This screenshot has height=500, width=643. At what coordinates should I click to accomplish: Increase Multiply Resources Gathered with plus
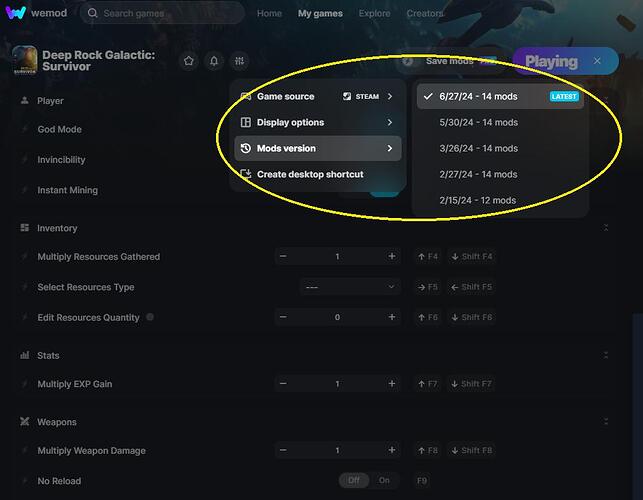(x=392, y=257)
